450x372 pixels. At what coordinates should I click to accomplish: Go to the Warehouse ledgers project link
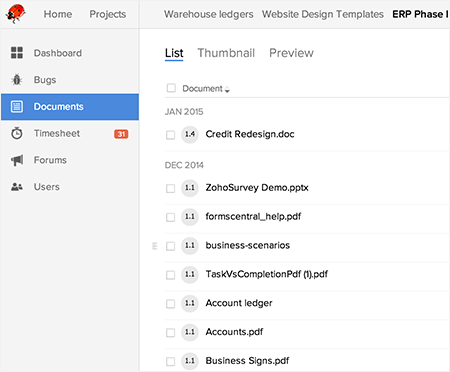tap(208, 14)
